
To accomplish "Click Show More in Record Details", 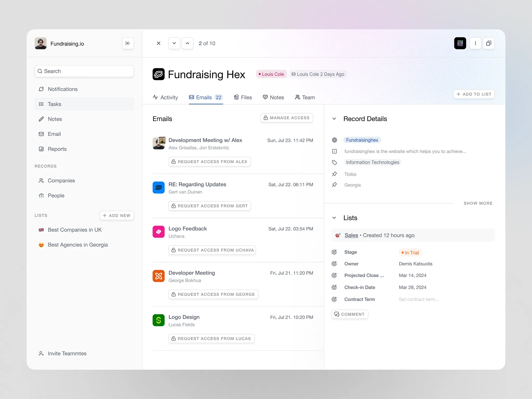I will (x=478, y=203).
